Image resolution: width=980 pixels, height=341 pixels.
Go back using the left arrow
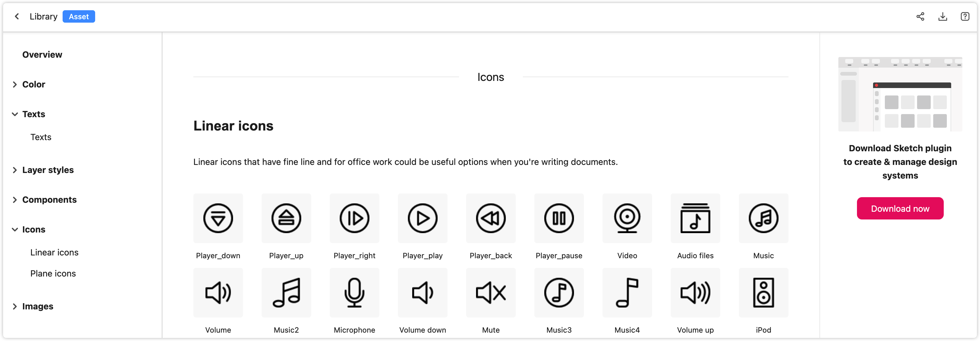coord(17,16)
